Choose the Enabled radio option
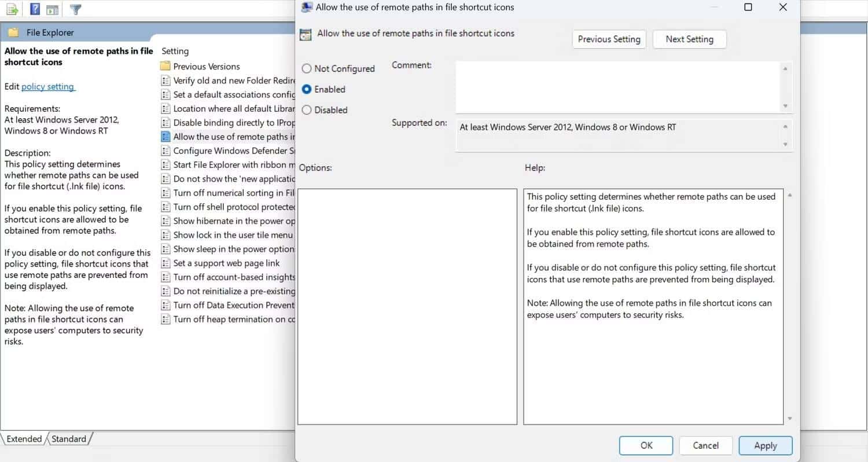 coord(307,89)
